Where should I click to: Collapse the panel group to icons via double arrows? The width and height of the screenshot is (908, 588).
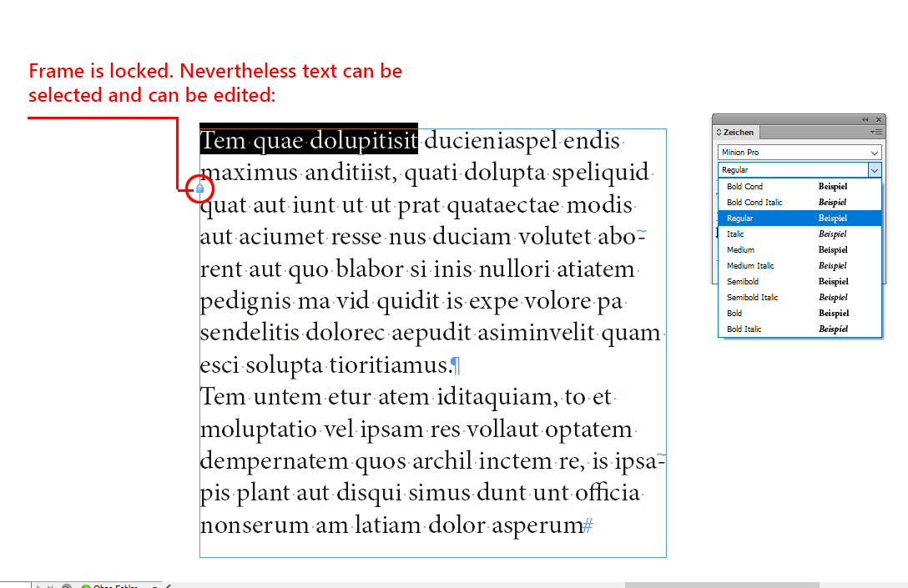pyautogui.click(x=865, y=119)
